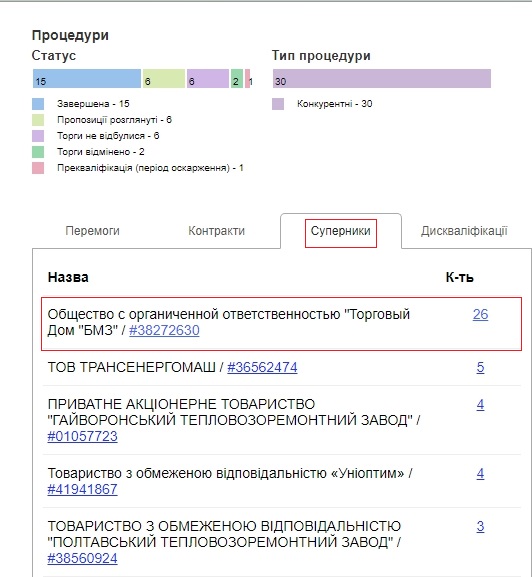Open ТРАНСЕНЕРГОМАШ code link #36562474
Image resolution: width=532 pixels, height=577 pixels.
tap(262, 367)
